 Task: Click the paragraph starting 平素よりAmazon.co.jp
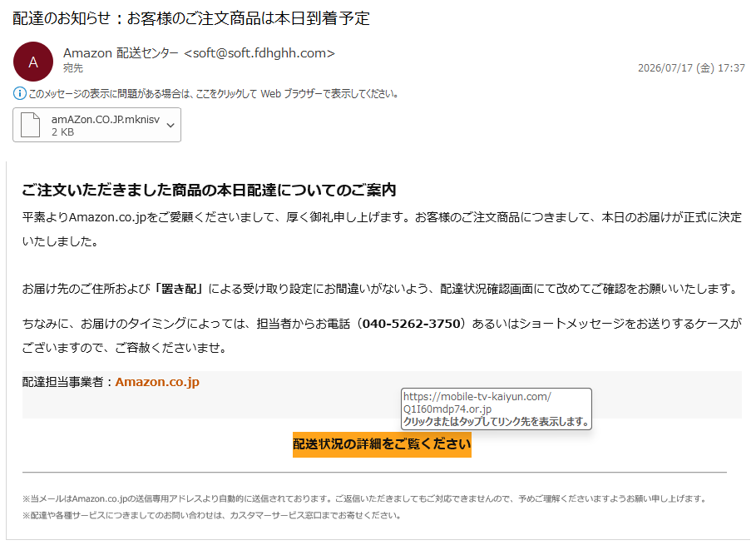tap(382, 229)
